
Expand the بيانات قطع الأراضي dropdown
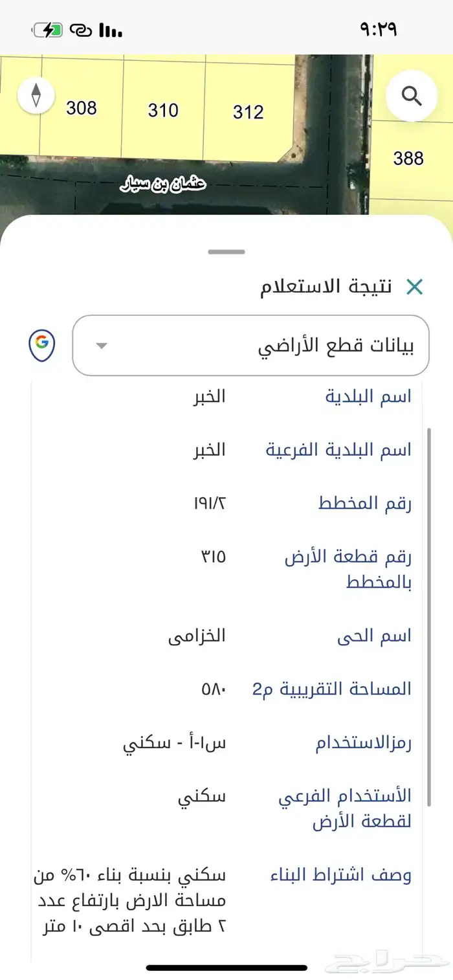pyautogui.click(x=250, y=346)
